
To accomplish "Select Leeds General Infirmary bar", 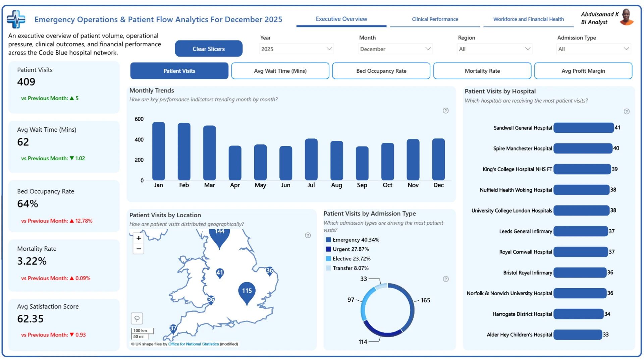I will [x=581, y=231].
